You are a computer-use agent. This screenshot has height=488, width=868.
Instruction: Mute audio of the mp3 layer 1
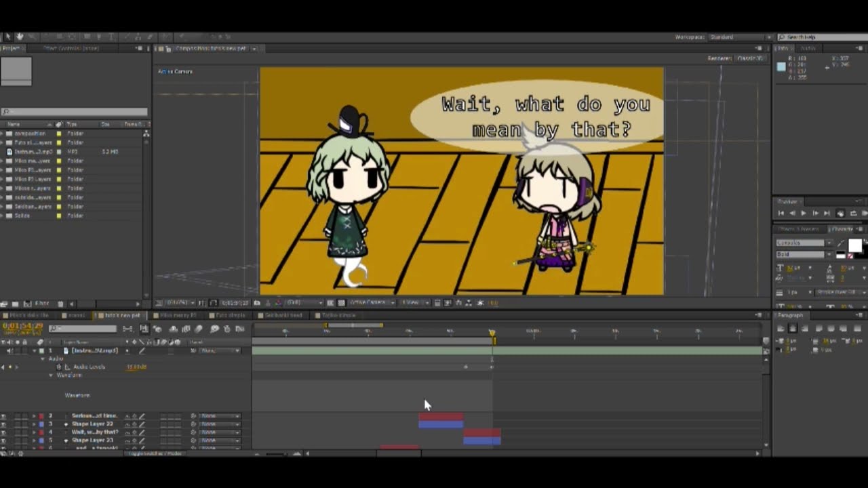[9, 350]
